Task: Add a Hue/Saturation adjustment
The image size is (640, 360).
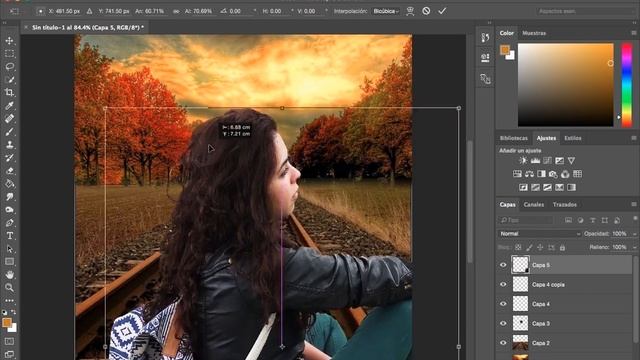Action: click(517, 174)
